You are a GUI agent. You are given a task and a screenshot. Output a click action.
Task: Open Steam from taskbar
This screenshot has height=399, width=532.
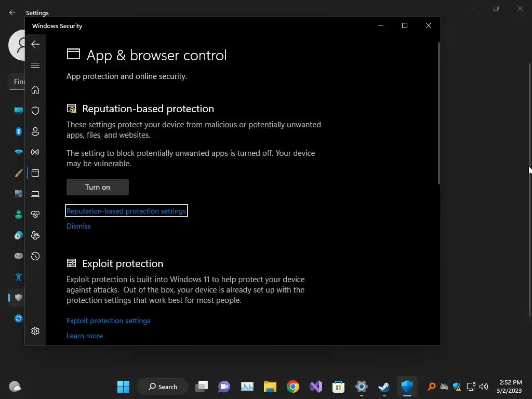point(384,387)
